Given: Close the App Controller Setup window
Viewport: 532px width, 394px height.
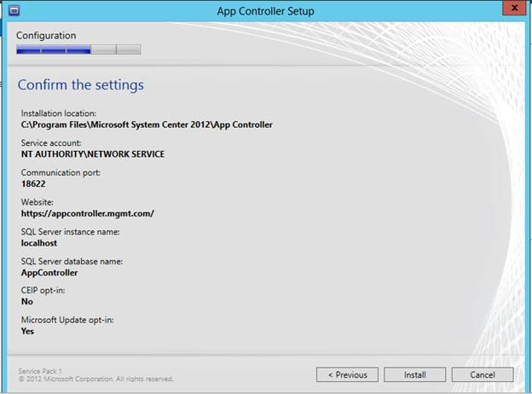Looking at the screenshot, I should pyautogui.click(x=514, y=8).
